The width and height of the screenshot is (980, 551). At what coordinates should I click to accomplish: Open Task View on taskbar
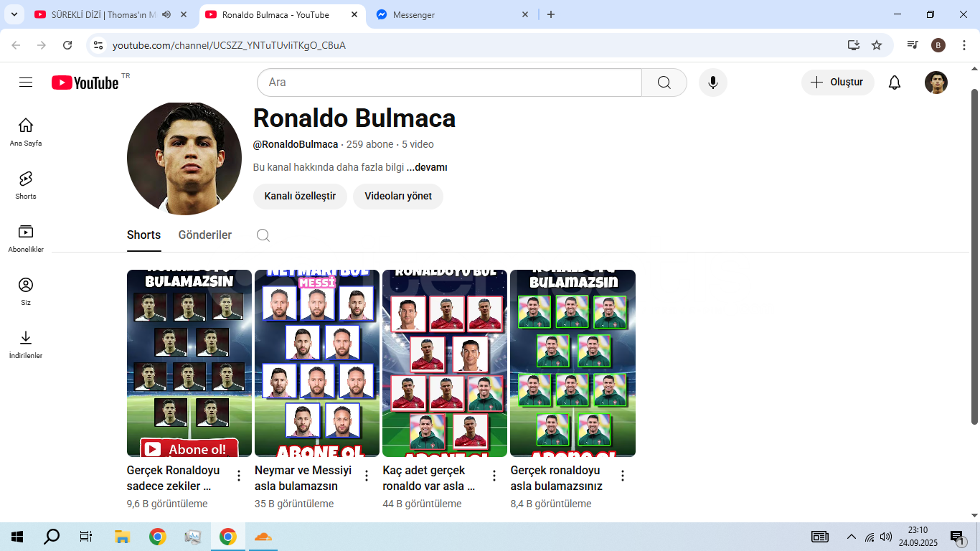click(x=86, y=537)
